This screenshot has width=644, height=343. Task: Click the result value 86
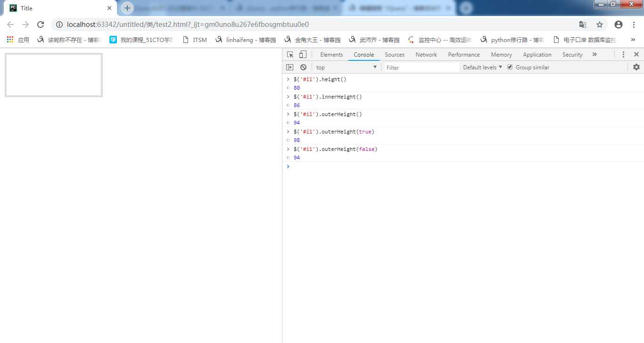297,105
